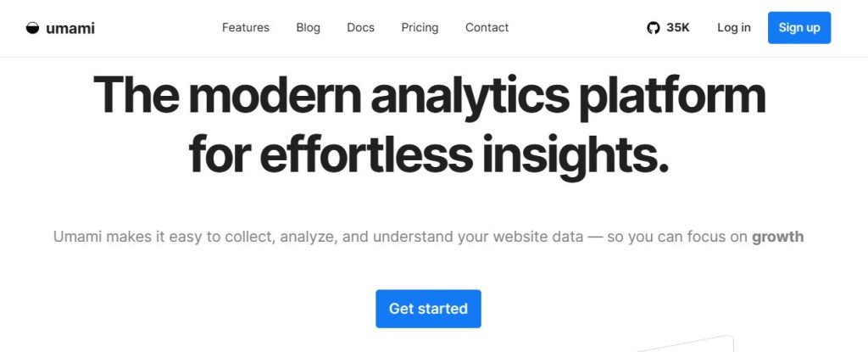Go to the Blog page

point(309,28)
